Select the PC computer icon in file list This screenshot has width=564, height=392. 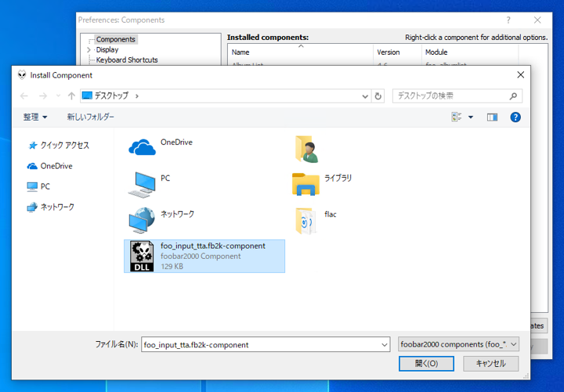[x=142, y=185]
